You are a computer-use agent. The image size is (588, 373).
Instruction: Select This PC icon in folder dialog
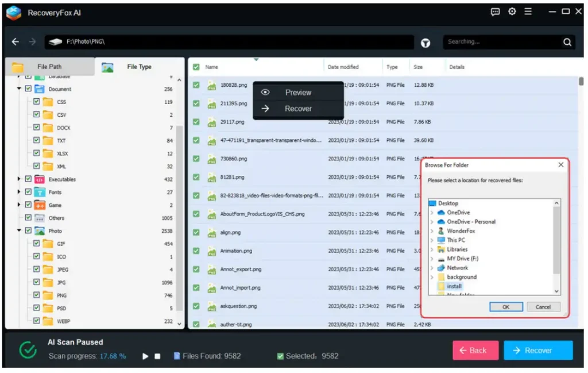tap(442, 240)
